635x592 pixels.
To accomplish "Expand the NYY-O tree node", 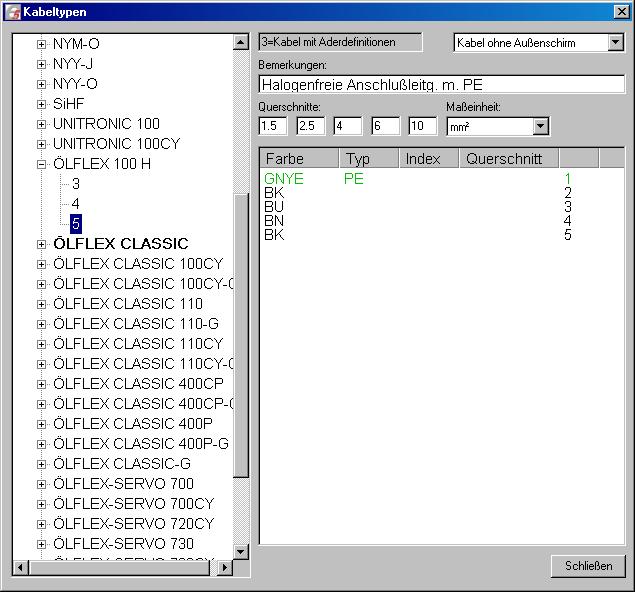I will (41, 84).
